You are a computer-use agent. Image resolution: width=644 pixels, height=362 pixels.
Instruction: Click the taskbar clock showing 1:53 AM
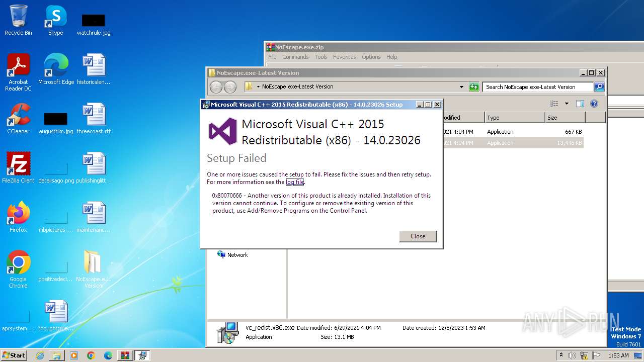click(618, 355)
